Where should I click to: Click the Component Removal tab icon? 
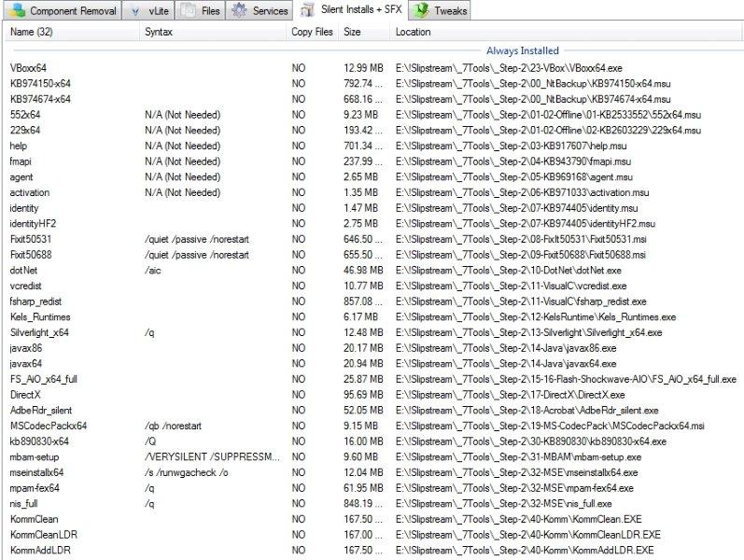tap(18, 11)
